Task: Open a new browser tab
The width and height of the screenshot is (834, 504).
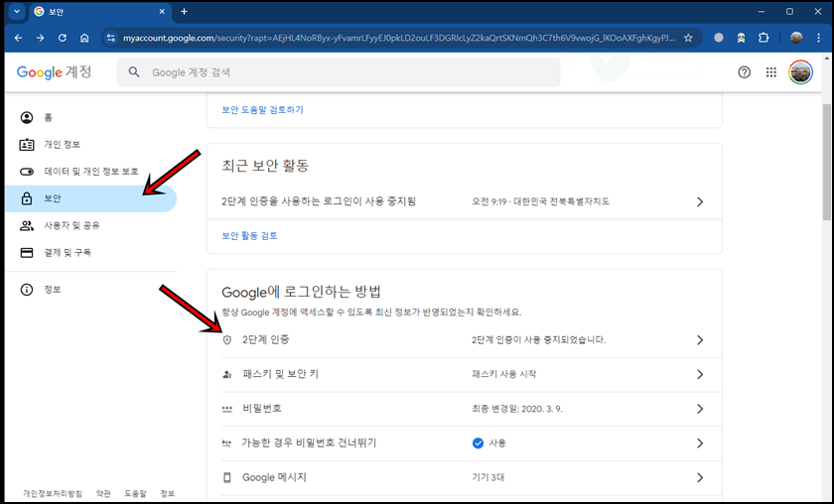Action: [x=184, y=11]
